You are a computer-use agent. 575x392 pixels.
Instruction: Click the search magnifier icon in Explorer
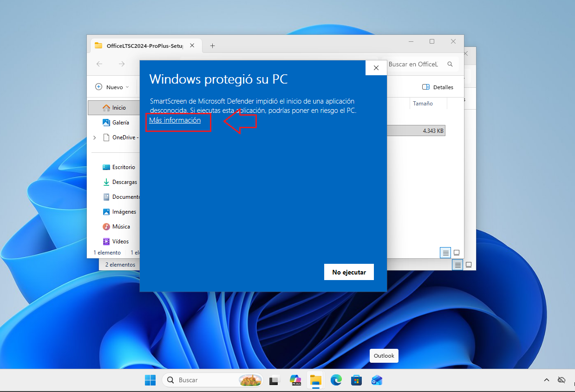(450, 64)
